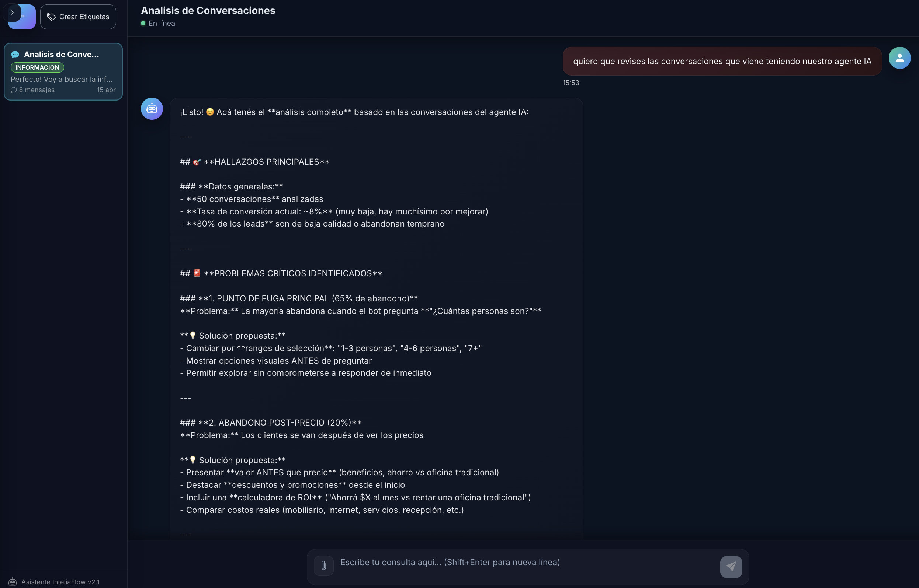
Task: Click the send message paper plane button
Action: (x=731, y=567)
